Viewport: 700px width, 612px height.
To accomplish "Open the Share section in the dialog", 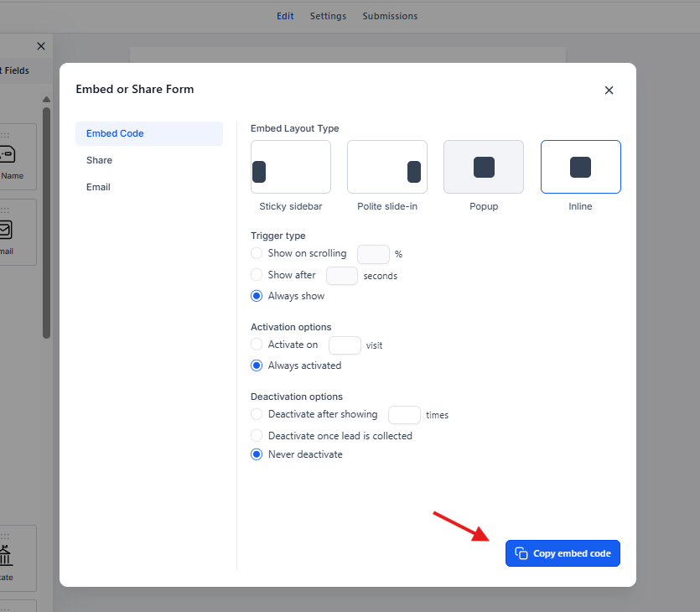I will (x=99, y=160).
